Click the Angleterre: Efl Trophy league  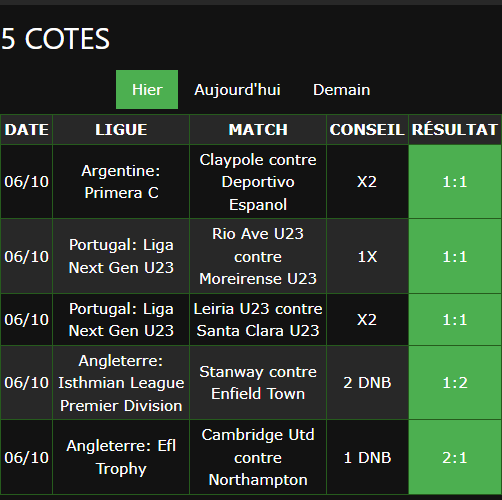(x=121, y=457)
